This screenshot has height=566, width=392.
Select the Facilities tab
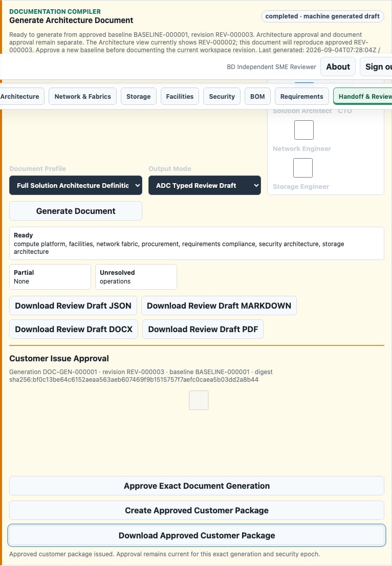[x=180, y=96]
